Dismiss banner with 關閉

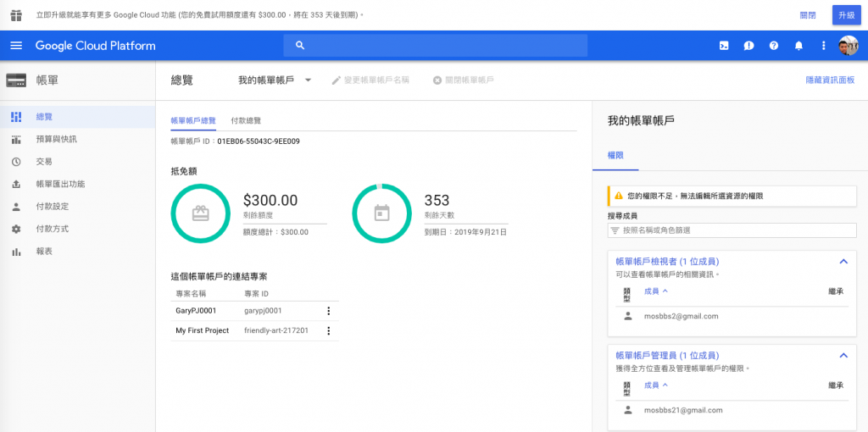tap(808, 15)
